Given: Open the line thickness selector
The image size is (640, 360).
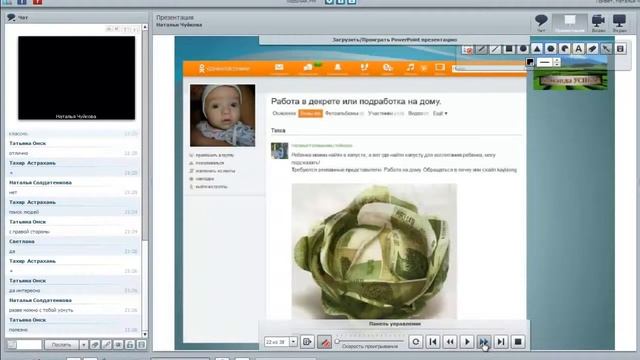Looking at the screenshot, I should (x=544, y=62).
